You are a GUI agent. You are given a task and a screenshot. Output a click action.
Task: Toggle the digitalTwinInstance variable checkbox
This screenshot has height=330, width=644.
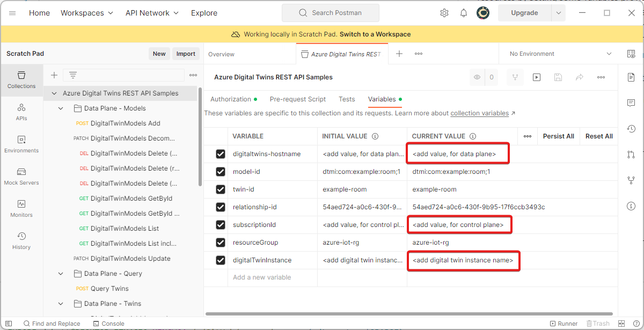220,260
